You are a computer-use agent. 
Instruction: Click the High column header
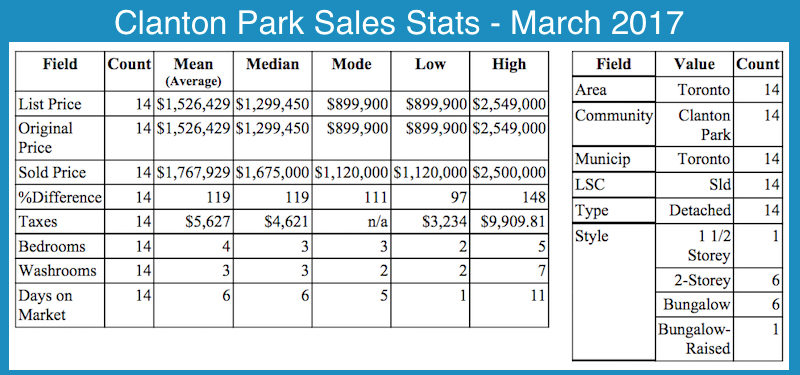[x=509, y=65]
